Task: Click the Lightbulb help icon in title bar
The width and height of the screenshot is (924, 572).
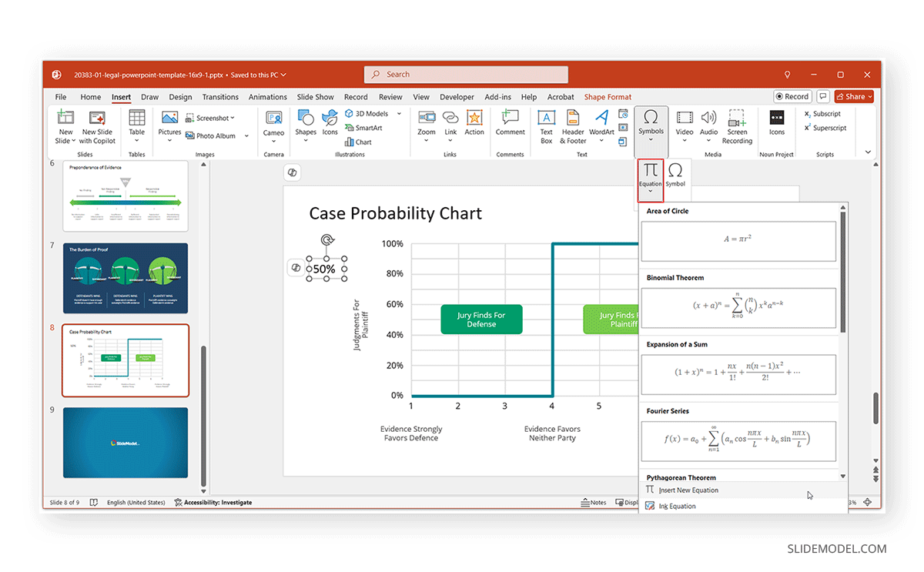Action: [x=787, y=75]
